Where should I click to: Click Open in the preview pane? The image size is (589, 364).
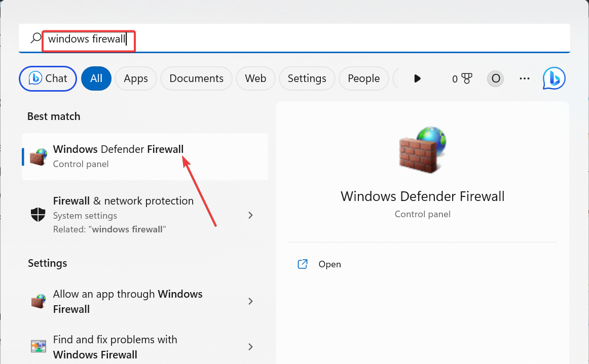click(329, 264)
